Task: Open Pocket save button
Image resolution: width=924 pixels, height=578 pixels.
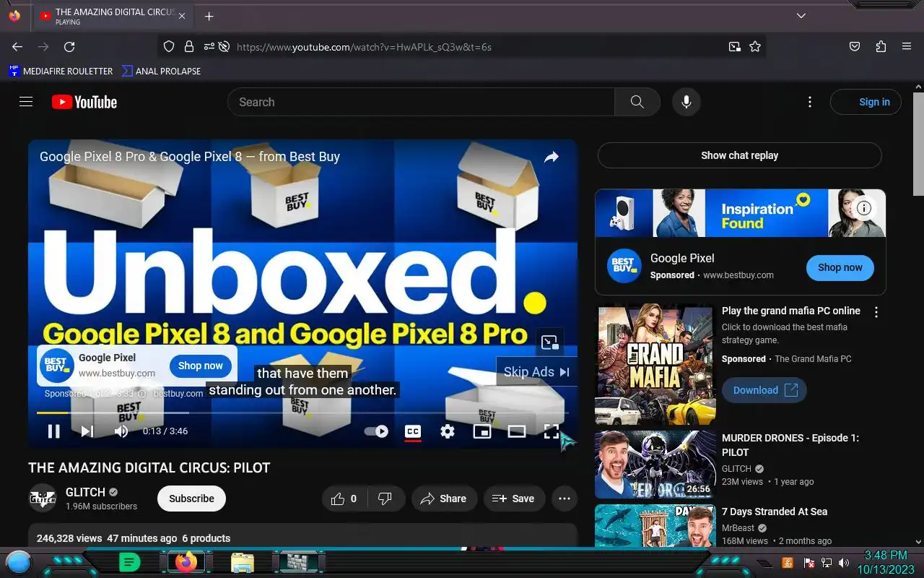Action: coord(855,47)
